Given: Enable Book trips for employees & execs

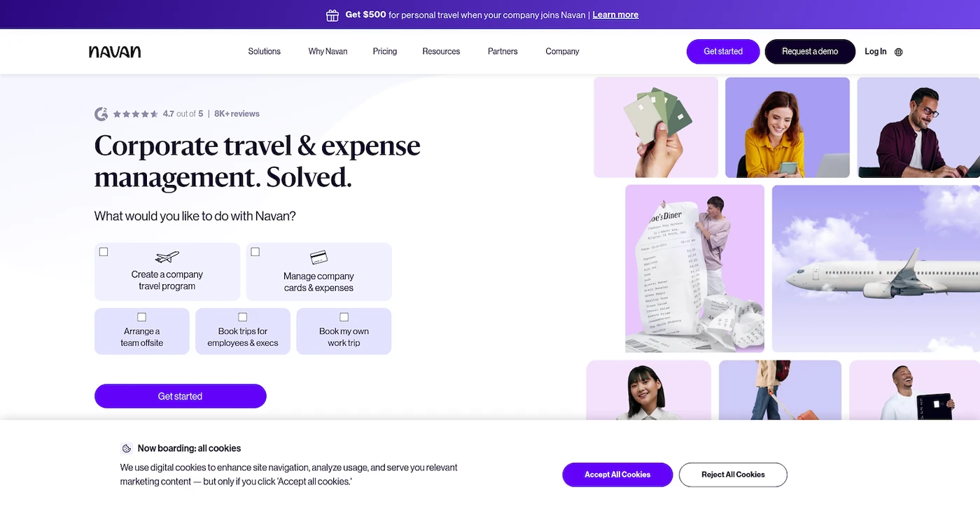Looking at the screenshot, I should pos(243,317).
